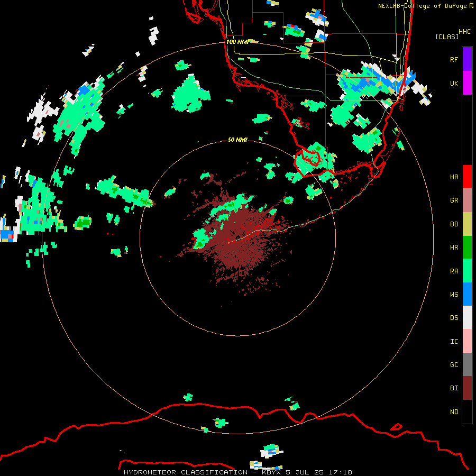Click the 50 NMI range ring label
The height and width of the screenshot is (476, 476).
237,140
